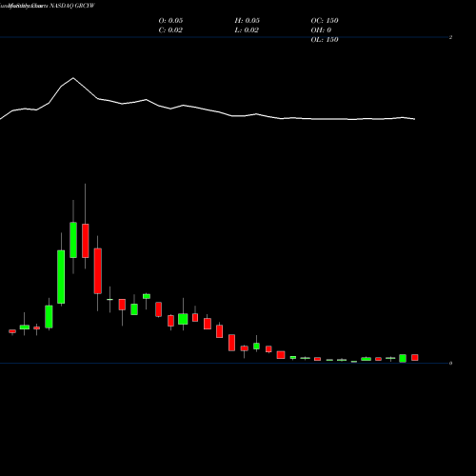
Task: Click the 'OL: 150' reading
Action: pos(325,39)
